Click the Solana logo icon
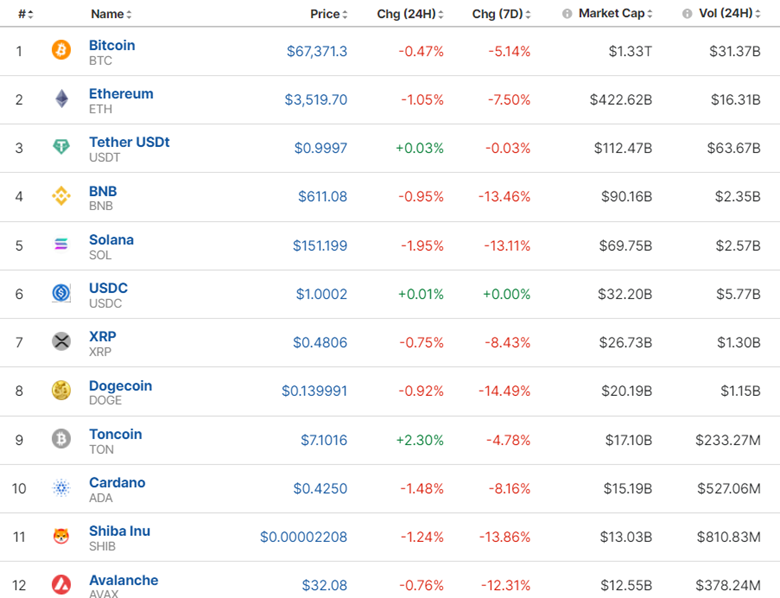 coord(61,244)
